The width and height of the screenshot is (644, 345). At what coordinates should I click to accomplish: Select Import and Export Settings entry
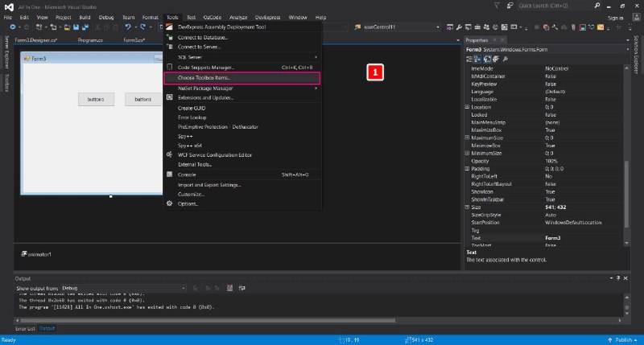[x=242, y=185]
